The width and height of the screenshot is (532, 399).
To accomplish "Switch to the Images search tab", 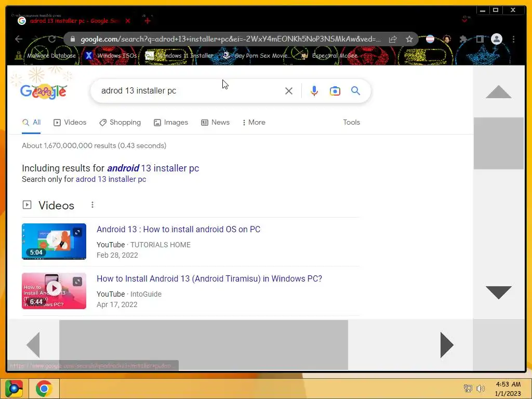I will [170, 123].
